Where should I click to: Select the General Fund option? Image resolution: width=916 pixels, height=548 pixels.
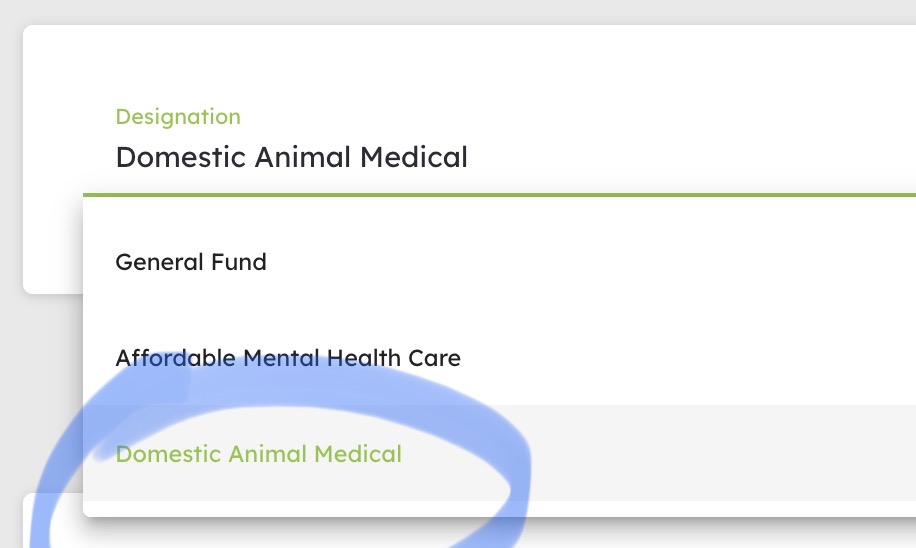coord(499,262)
